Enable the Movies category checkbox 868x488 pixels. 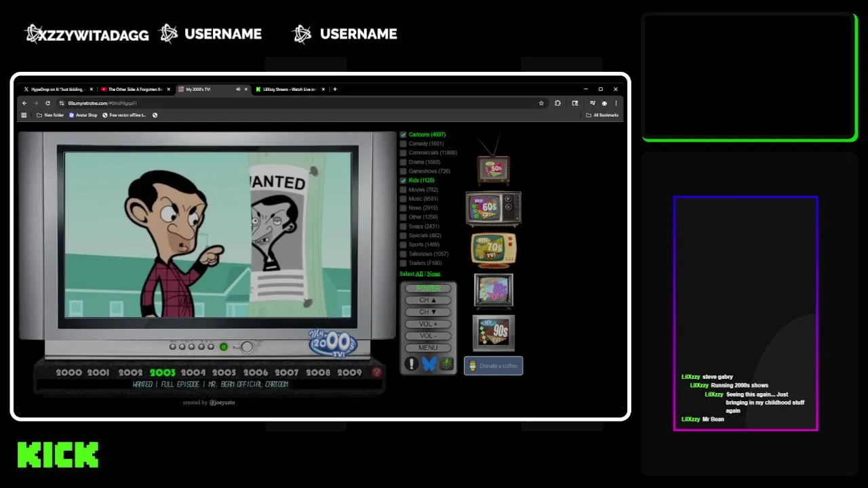(403, 190)
